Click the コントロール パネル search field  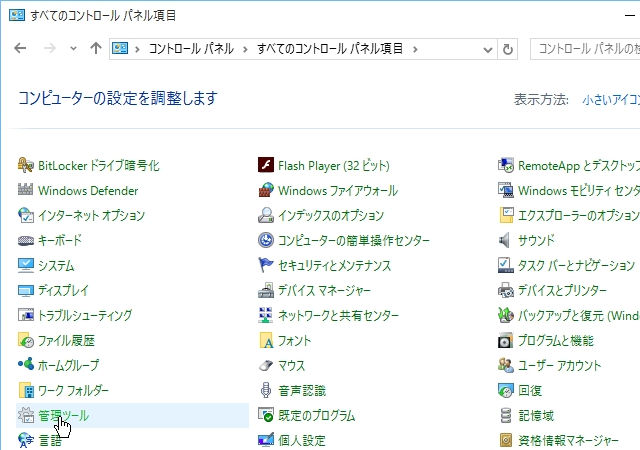586,49
